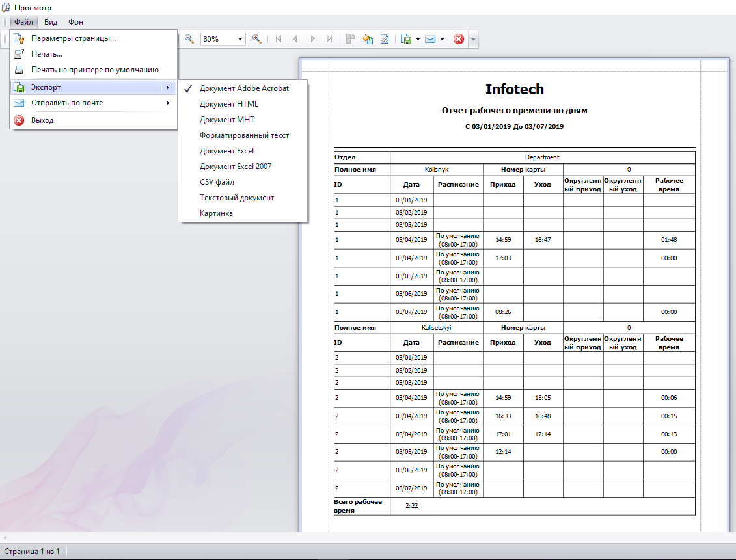Go to the last page arrow
Viewport: 736px width, 560px height.
[329, 39]
